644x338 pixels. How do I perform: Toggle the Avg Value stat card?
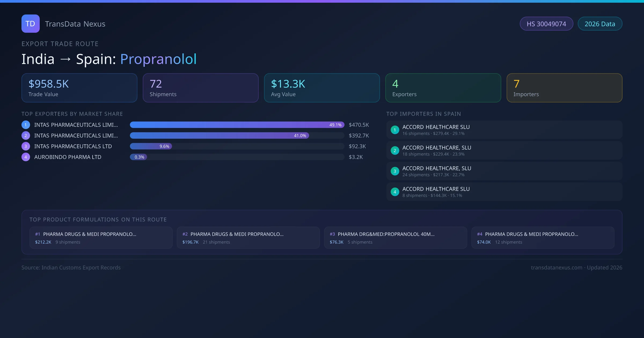[322, 88]
